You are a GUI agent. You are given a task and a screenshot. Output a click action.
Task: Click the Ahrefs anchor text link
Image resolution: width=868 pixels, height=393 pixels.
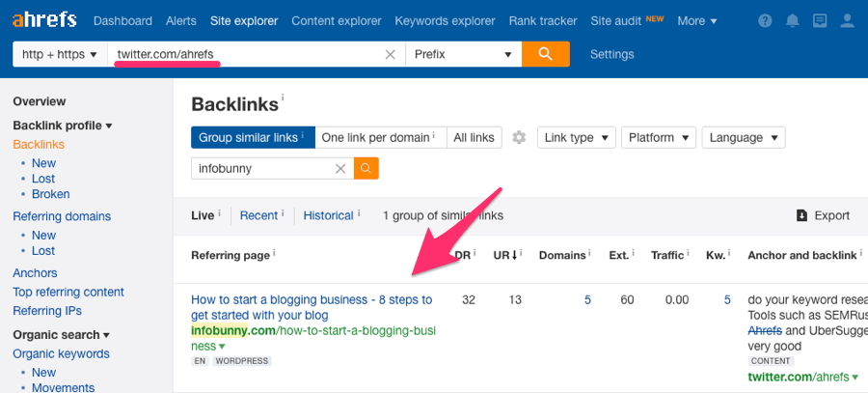765,331
